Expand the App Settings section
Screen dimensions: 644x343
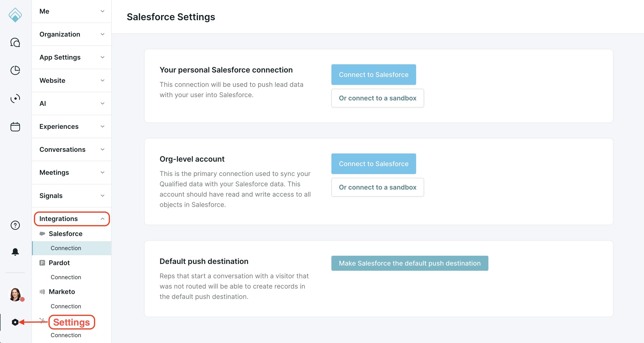click(x=72, y=57)
